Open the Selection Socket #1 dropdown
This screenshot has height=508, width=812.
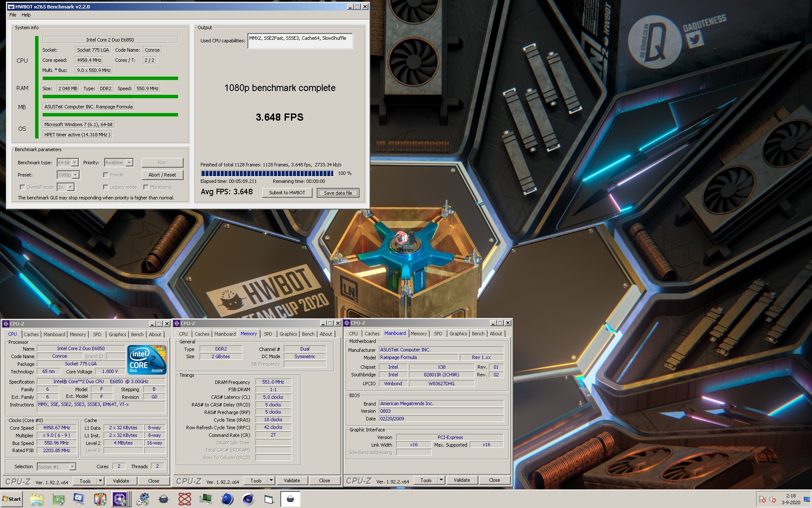[57, 467]
